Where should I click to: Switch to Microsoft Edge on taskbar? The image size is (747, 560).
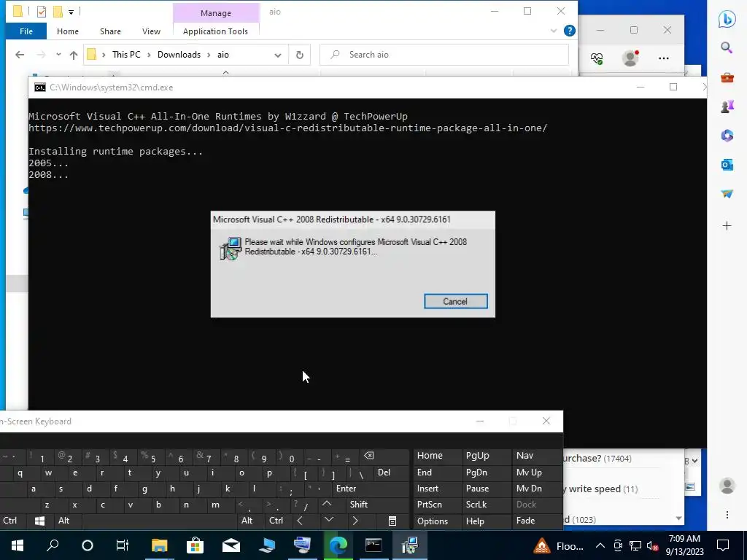click(x=338, y=545)
